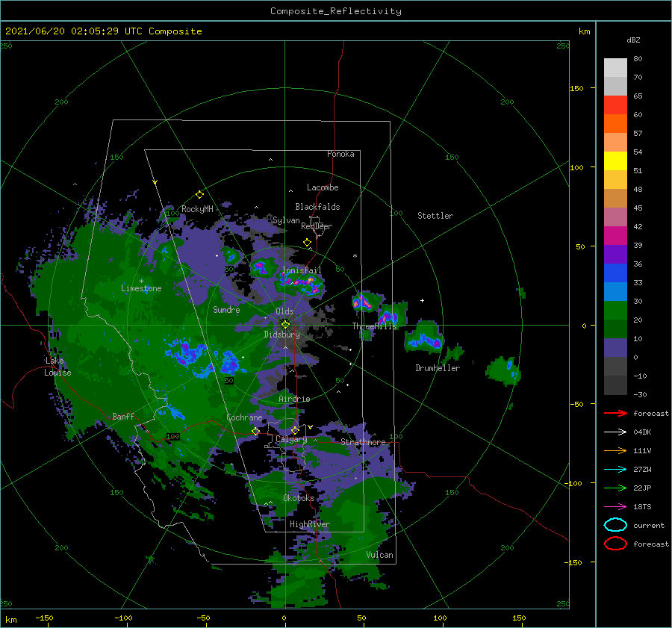This screenshot has width=672, height=628.
Task: Select the bright green 20-30 dBZ swatch
Action: point(615,310)
